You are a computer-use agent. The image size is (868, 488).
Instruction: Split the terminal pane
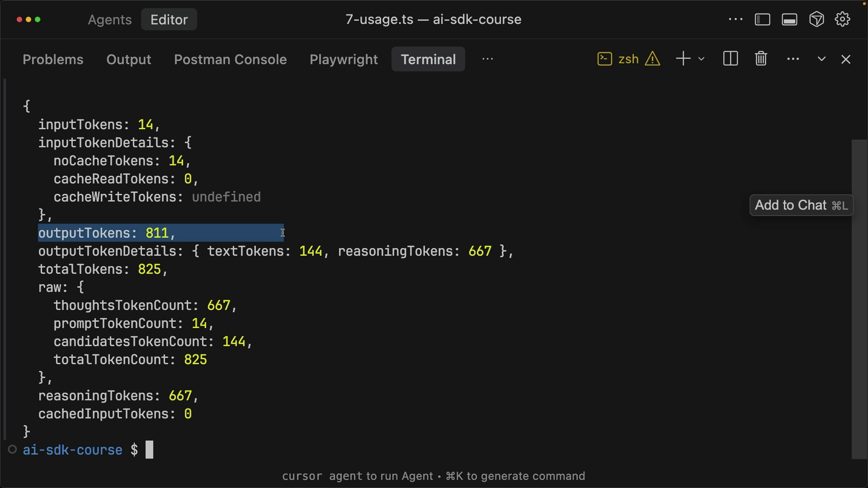[730, 59]
